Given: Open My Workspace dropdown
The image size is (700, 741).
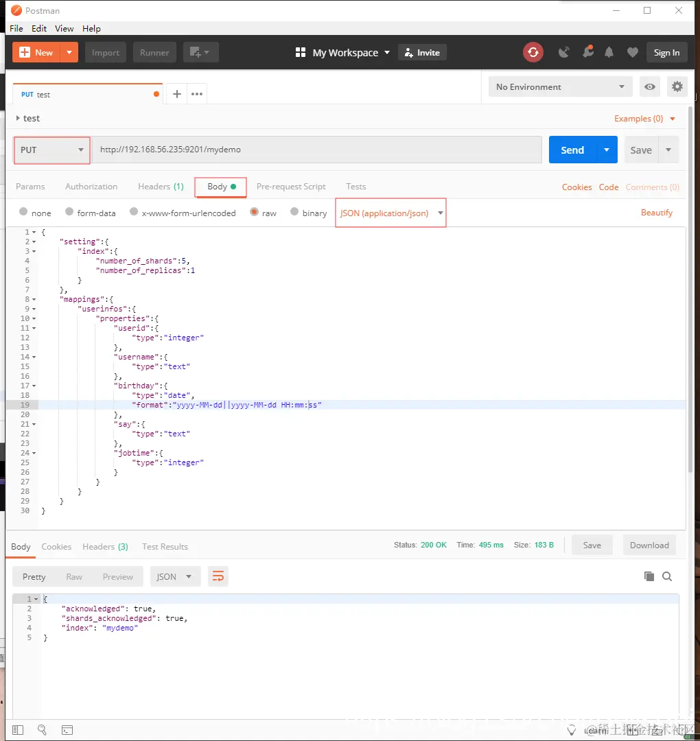Looking at the screenshot, I should pos(351,52).
